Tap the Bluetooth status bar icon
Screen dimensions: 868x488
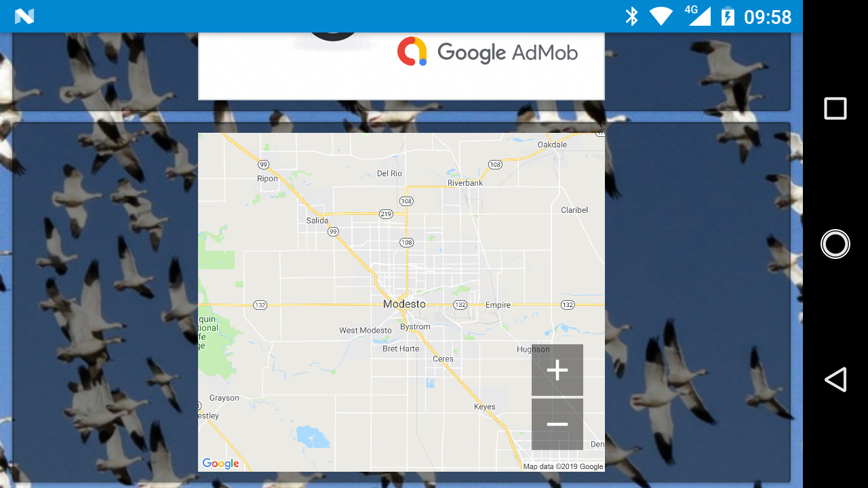point(631,16)
